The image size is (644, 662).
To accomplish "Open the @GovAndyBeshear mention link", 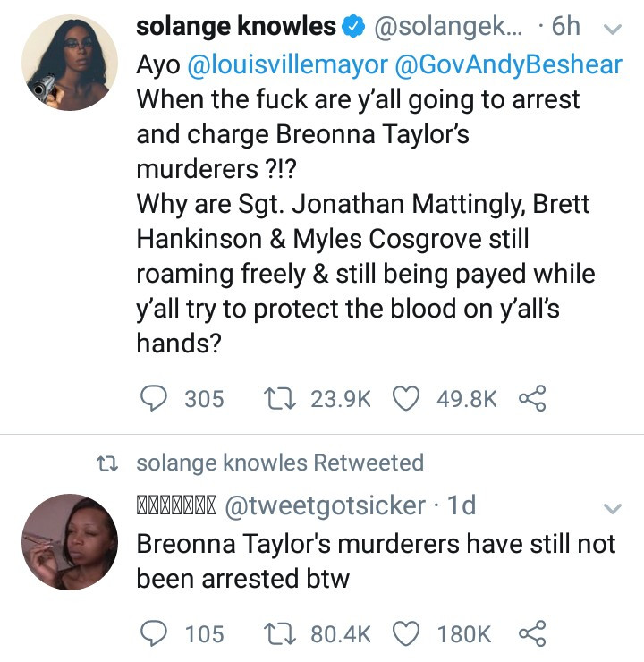I will point(508,64).
